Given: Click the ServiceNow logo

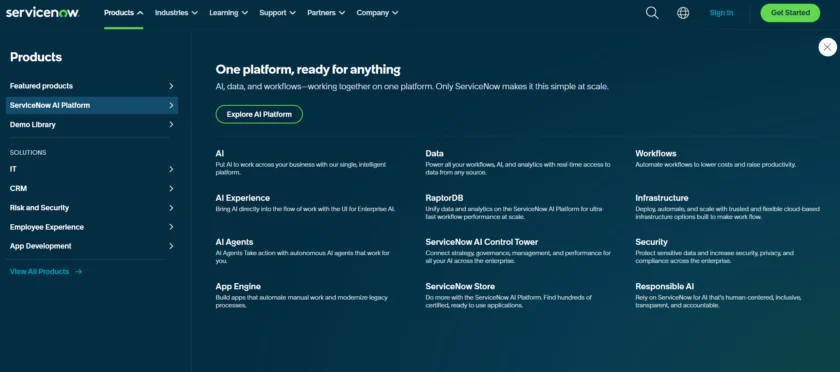Looking at the screenshot, I should pyautogui.click(x=42, y=13).
